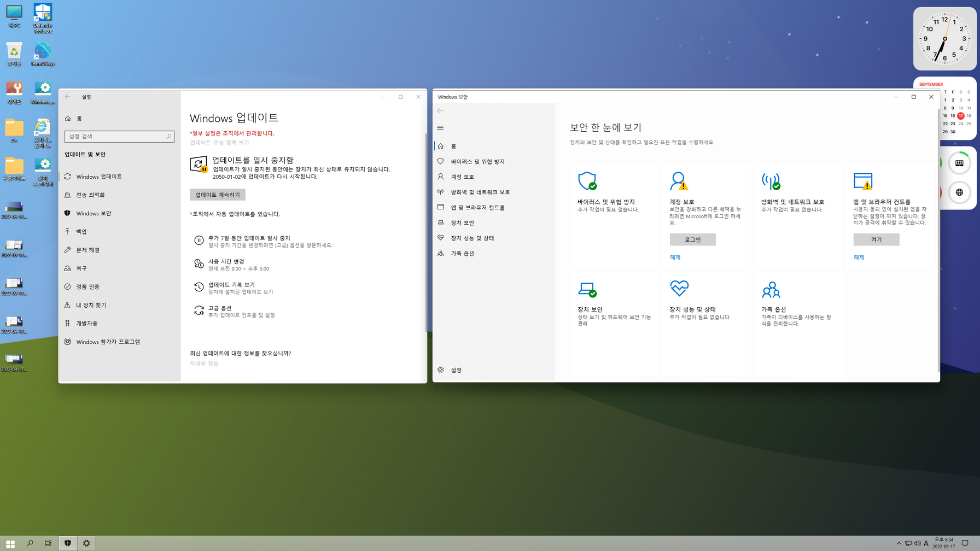Toggle hamburger menu in Windows Security

point(440,127)
